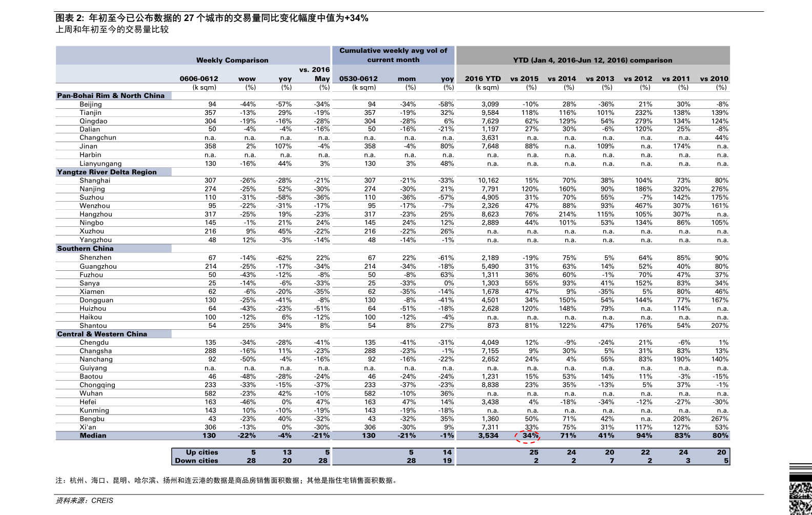Click Down cities count 28 under wow
The height and width of the screenshot is (515, 812).
coord(251,461)
